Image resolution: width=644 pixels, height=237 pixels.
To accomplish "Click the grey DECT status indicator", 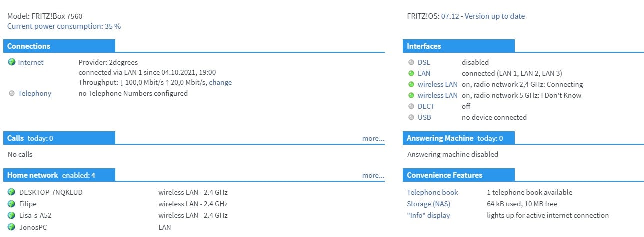I will 411,106.
